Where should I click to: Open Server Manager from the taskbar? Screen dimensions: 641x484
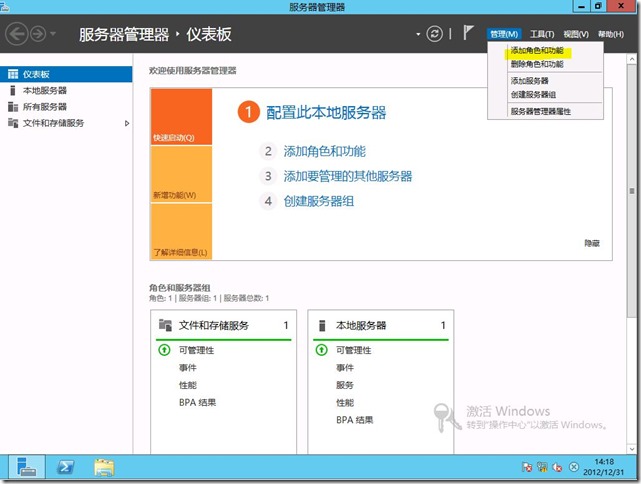pos(27,467)
